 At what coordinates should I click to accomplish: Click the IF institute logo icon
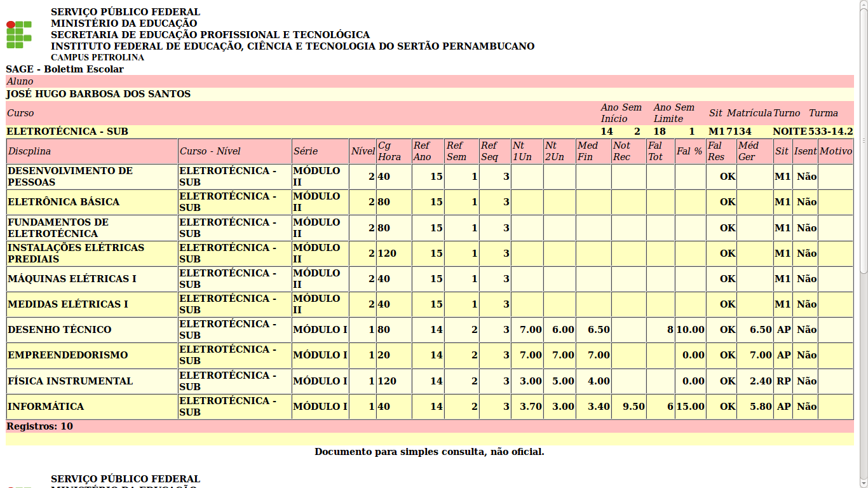click(x=19, y=34)
